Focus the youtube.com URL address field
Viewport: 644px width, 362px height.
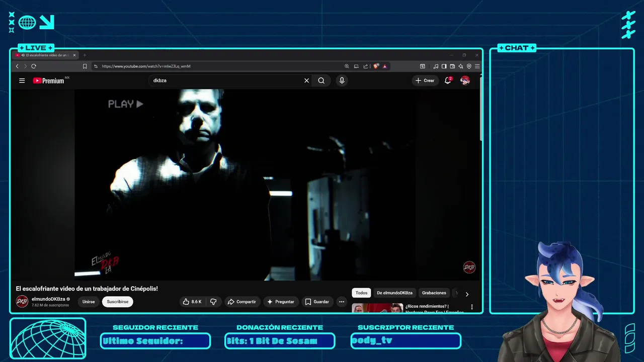click(219, 66)
